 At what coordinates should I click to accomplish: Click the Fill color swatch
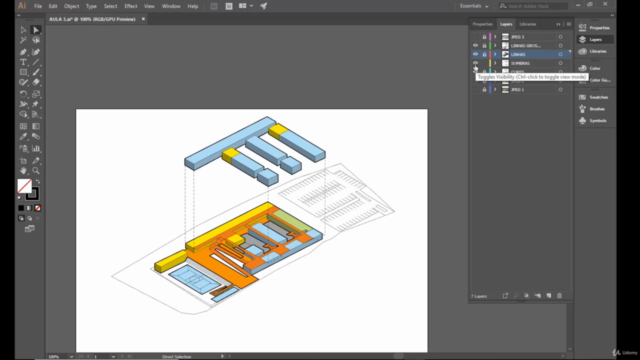[x=24, y=186]
